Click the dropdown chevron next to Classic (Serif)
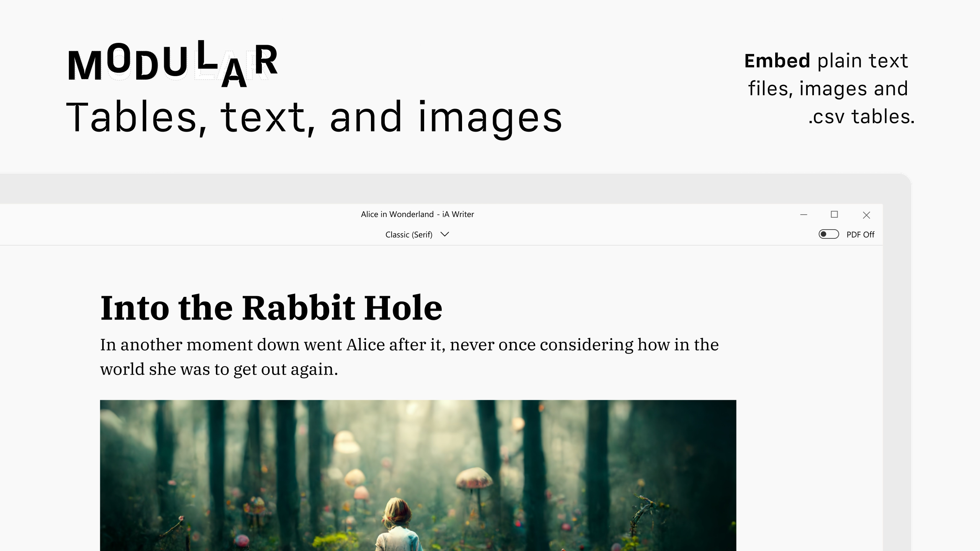The image size is (980, 551). click(445, 234)
